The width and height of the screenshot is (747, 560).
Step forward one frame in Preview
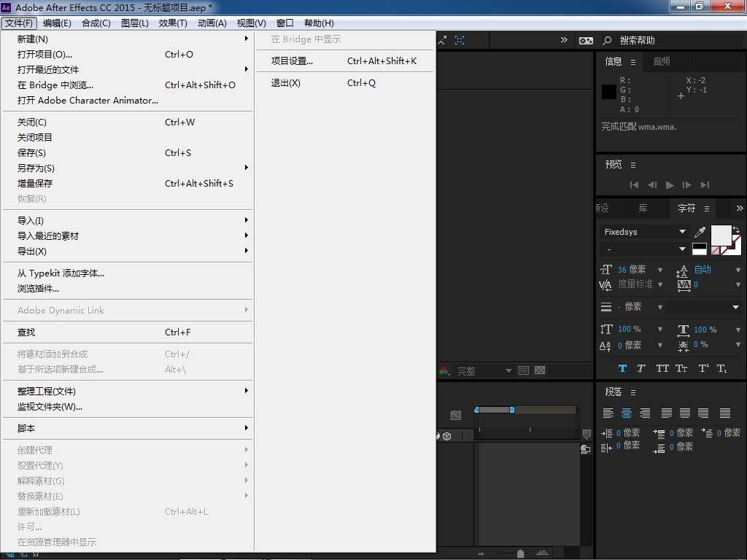coord(686,184)
